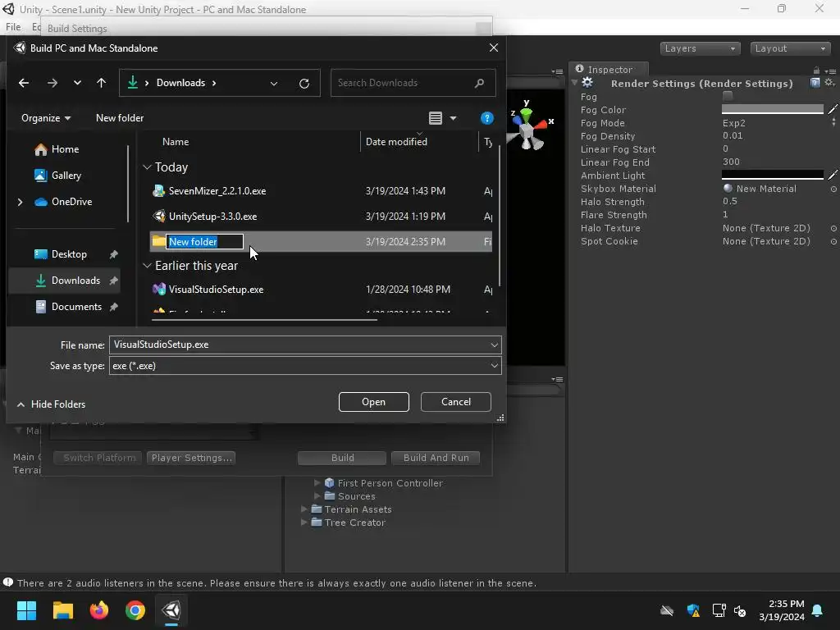Collapse the Today group
Viewport: 840px width, 630px height.
coord(148,167)
